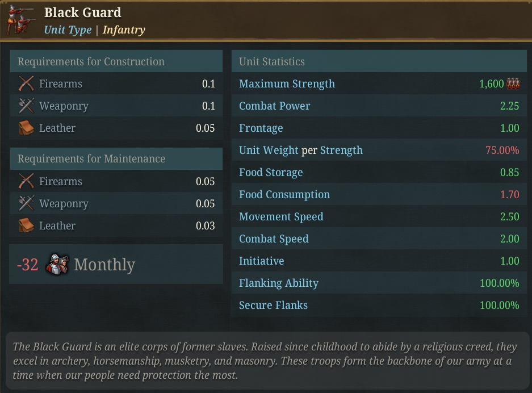
Task: Click the soldiers icon next to 1,600 strength
Action: click(x=513, y=83)
